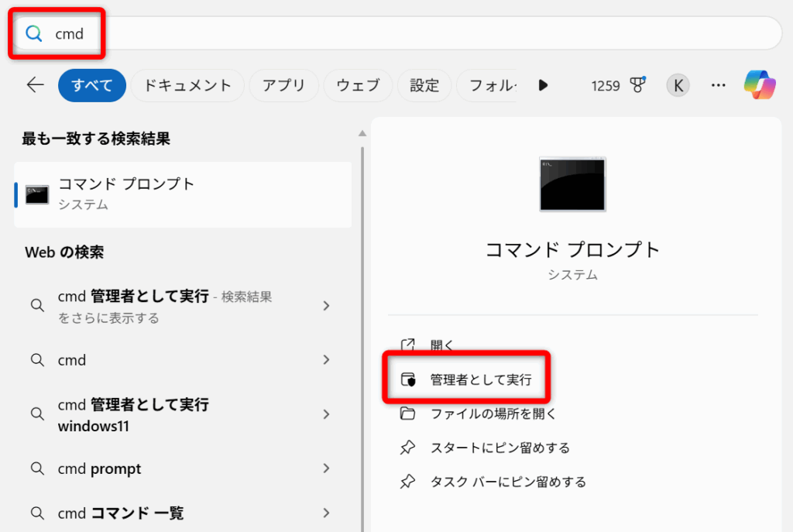Click ファイルの場所を開く action
This screenshot has width=793, height=532.
tap(493, 414)
